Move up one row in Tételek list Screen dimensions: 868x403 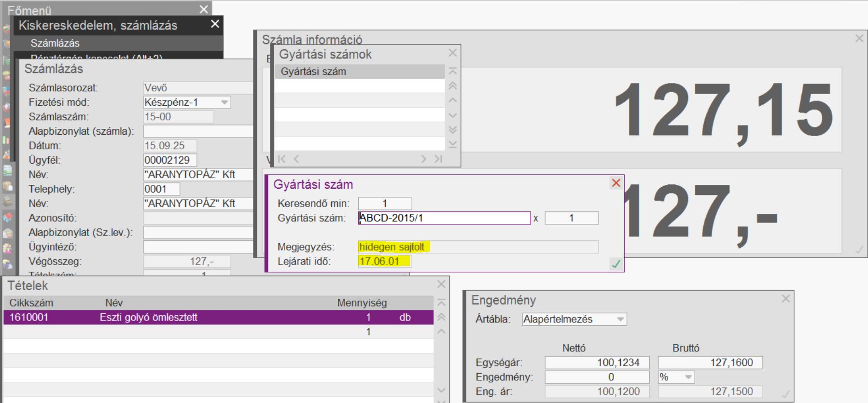coord(441,332)
